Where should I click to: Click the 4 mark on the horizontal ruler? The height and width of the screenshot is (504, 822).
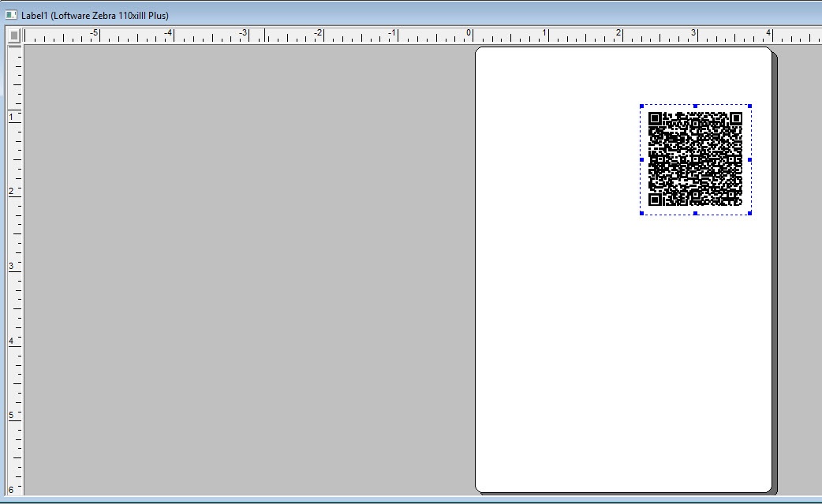point(768,33)
